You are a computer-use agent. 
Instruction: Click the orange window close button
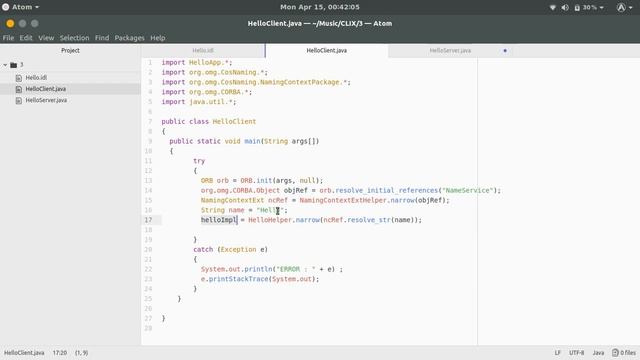tap(10, 24)
